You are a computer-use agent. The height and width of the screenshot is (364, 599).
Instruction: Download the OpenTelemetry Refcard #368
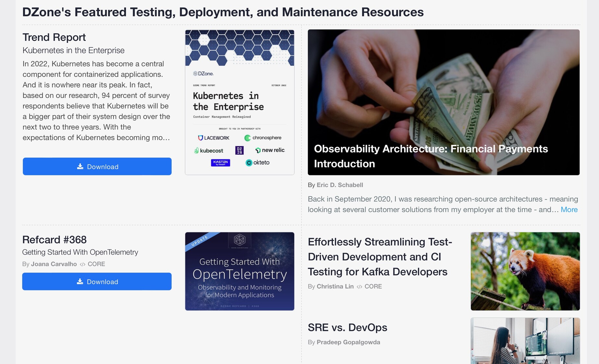(97, 282)
